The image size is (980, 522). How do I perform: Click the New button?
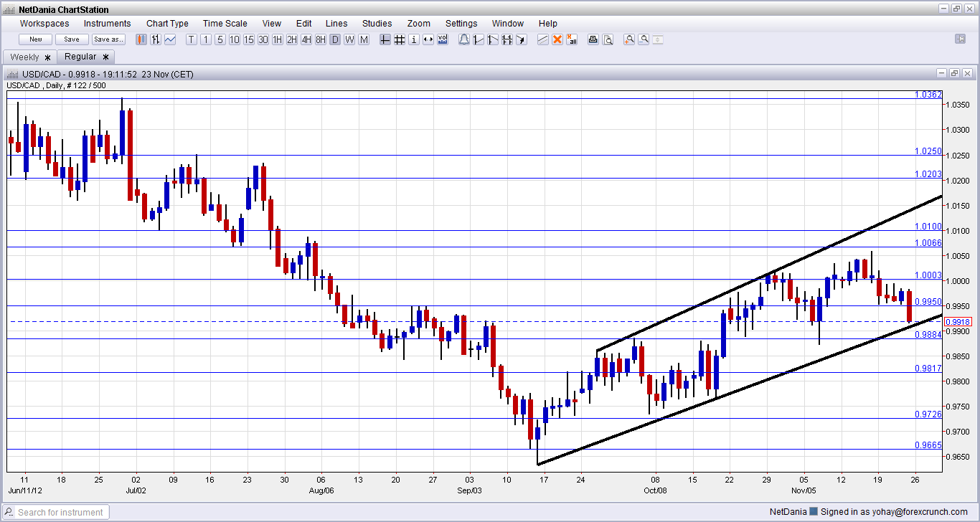click(x=35, y=39)
